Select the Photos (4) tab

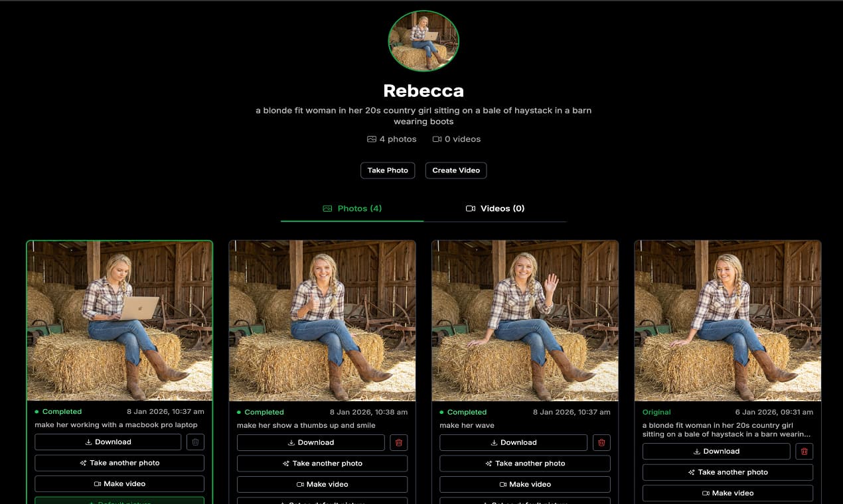coord(352,208)
